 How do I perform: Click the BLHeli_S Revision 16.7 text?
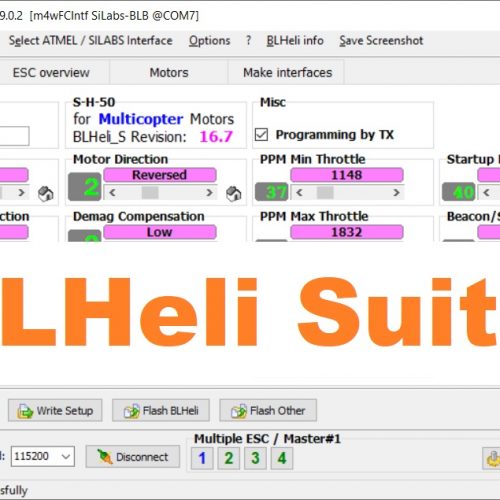click(x=153, y=137)
